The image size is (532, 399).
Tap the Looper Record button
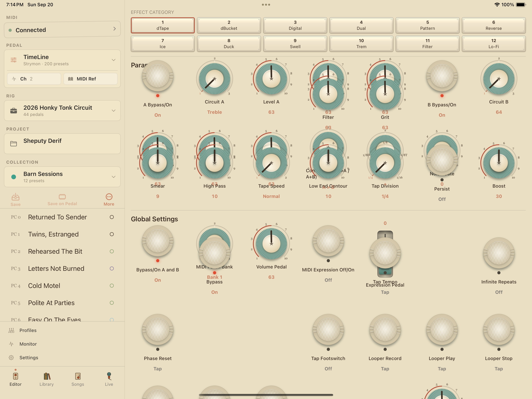(x=385, y=329)
